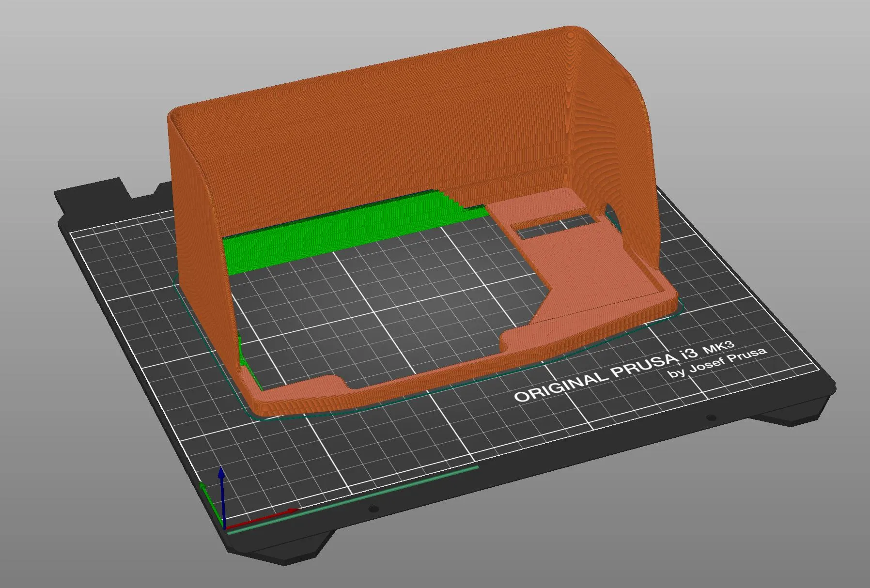
Task: Click the front-right foot of the print bed
Action: pos(785,417)
